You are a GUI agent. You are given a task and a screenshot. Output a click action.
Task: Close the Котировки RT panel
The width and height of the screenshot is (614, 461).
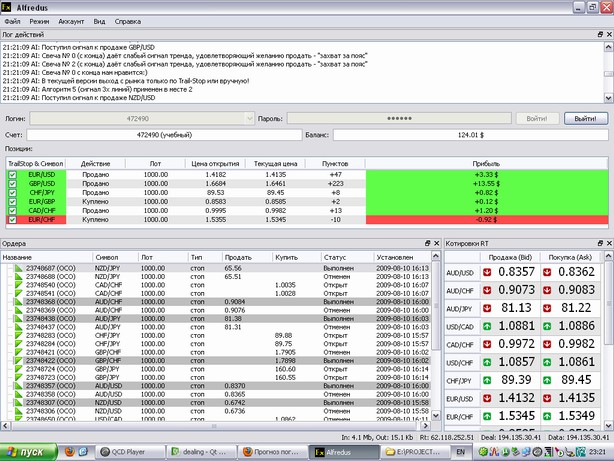click(609, 243)
